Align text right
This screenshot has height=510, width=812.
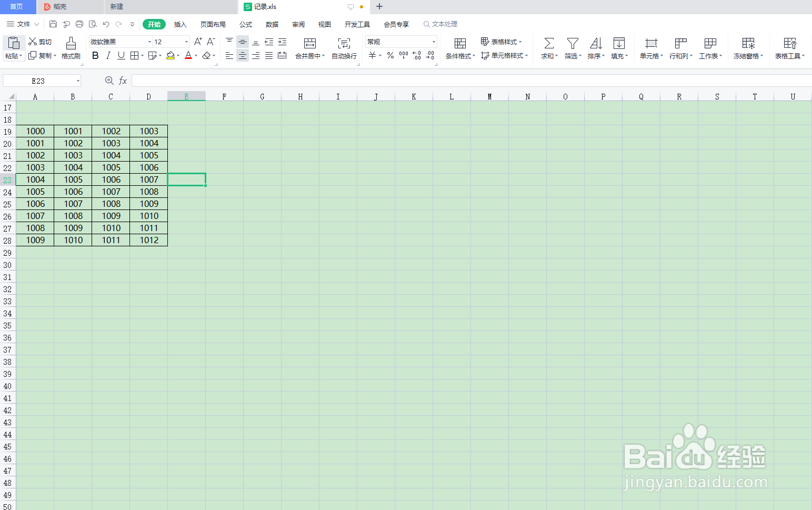(256, 55)
